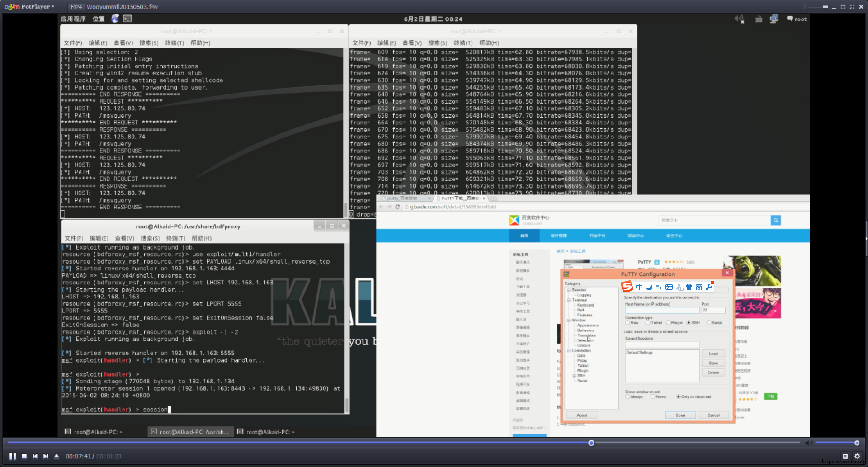The image size is (868, 467).
Task: Open 查看(V) menu in ffmpeg terminal
Action: [x=412, y=43]
